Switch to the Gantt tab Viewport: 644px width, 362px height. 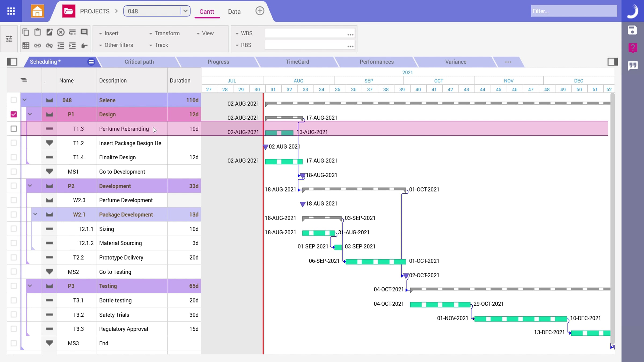(207, 12)
